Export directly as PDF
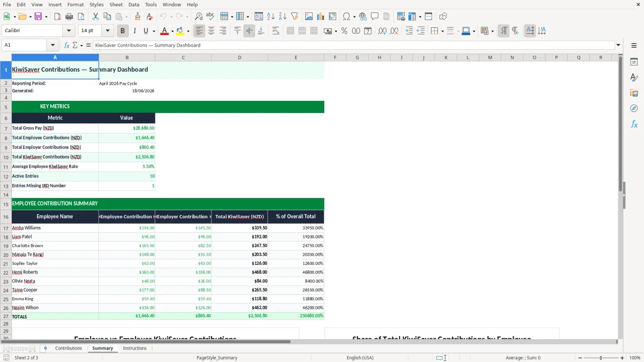Viewport: 644px width, 362px height. [x=57, y=17]
